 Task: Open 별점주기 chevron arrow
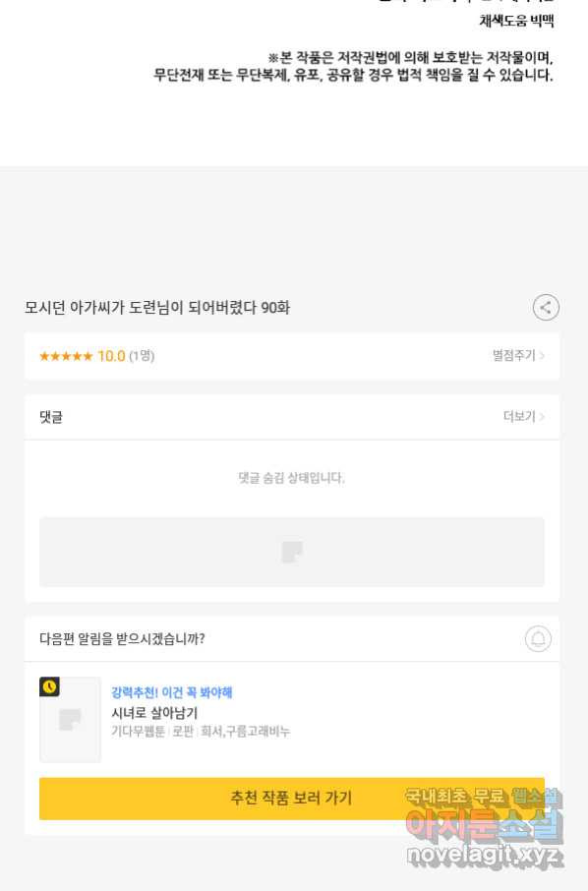[542, 356]
